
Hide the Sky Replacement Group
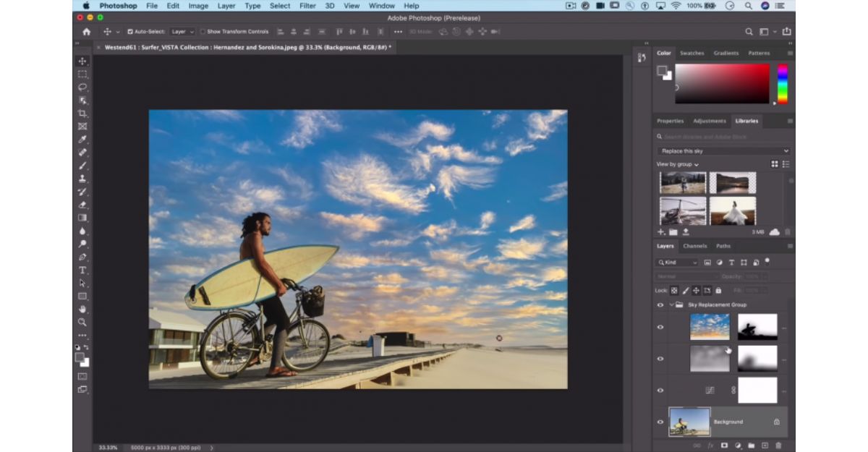coord(660,305)
